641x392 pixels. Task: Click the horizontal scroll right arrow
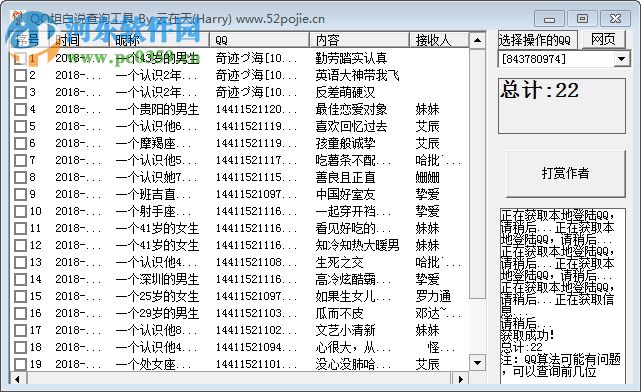coord(461,379)
